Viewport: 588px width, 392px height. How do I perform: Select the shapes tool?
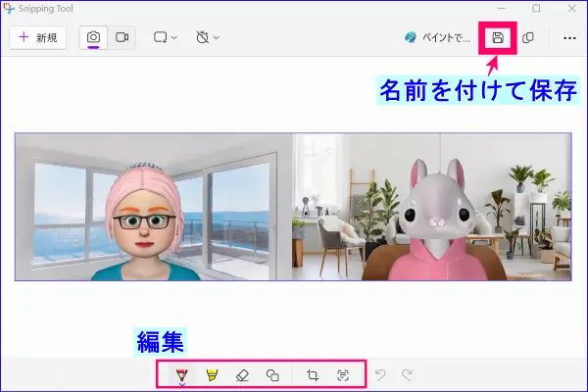pos(272,375)
